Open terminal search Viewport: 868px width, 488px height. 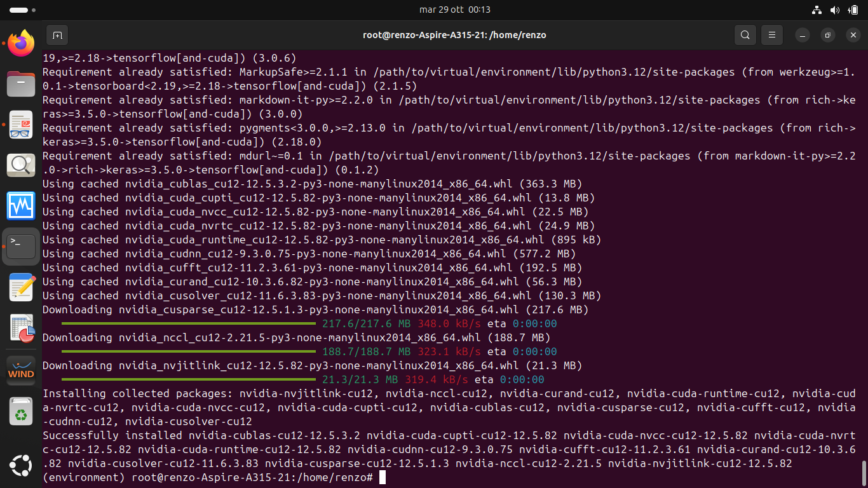click(745, 35)
